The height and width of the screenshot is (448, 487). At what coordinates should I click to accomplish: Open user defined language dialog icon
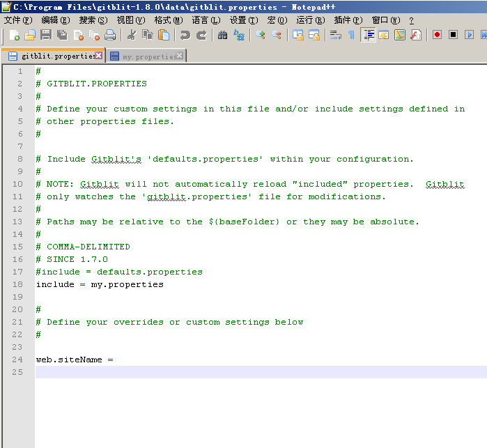point(384,35)
